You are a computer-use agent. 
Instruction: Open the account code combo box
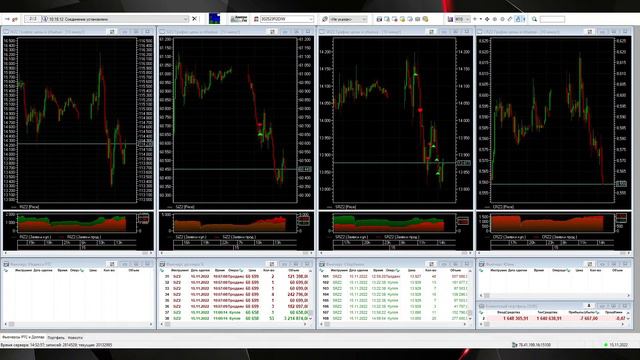click(287, 19)
